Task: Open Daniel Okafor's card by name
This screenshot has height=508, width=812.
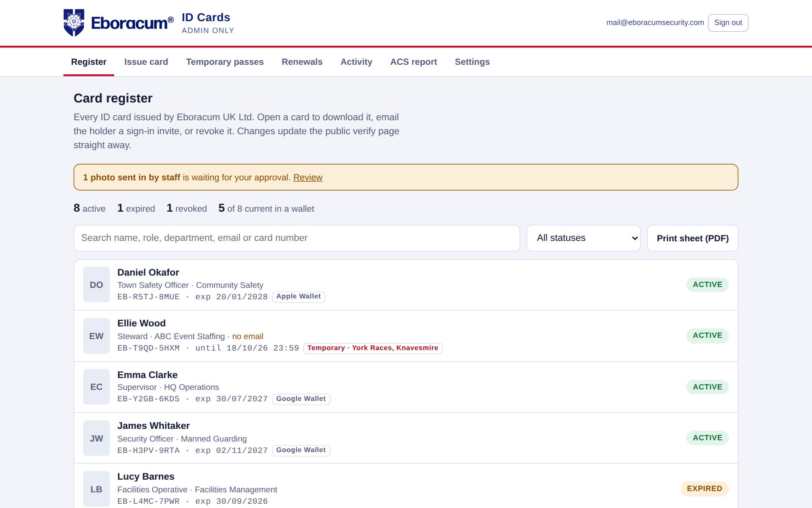Action: [148, 272]
